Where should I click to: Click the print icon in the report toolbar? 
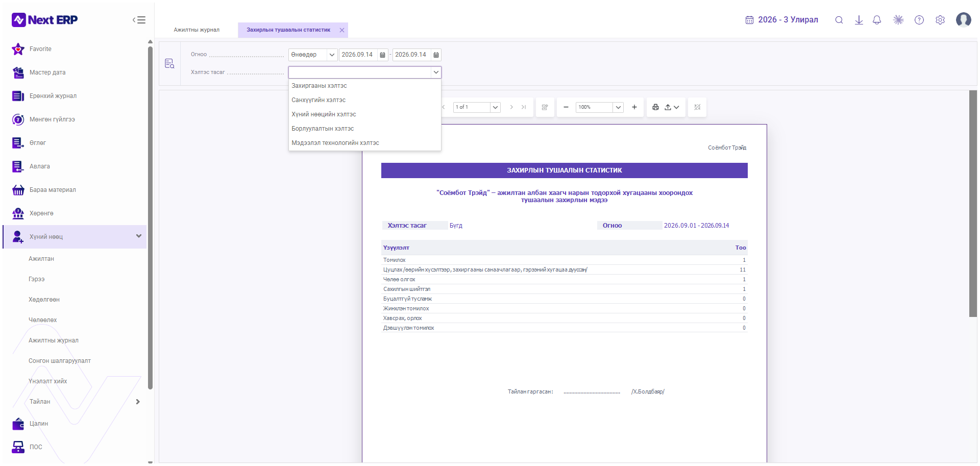[x=655, y=107]
